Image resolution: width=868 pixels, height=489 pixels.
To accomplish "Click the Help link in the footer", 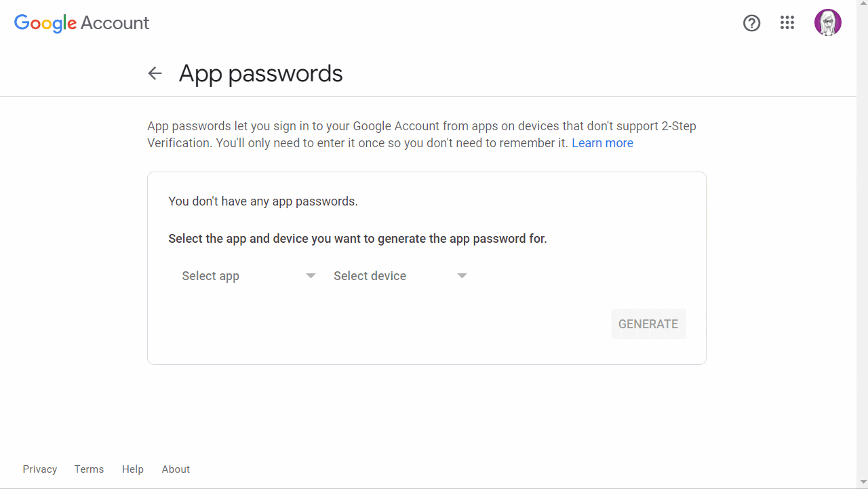I will tap(133, 469).
